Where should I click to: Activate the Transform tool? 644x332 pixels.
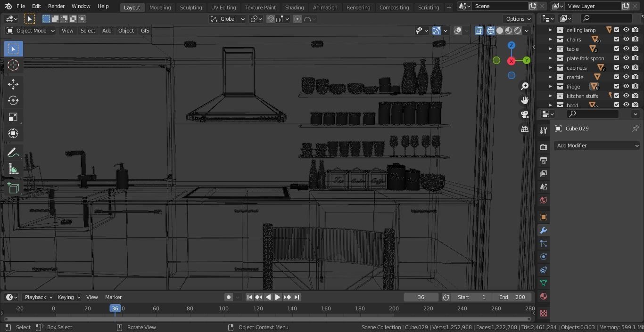[x=13, y=133]
